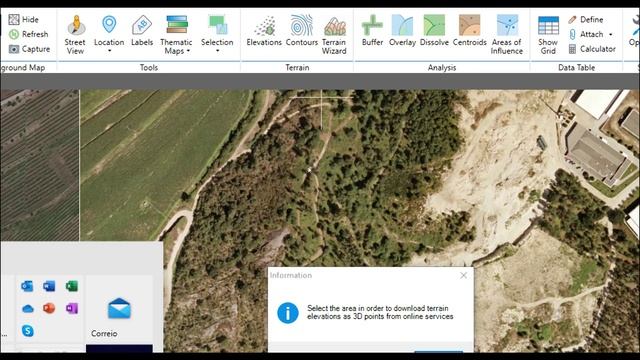640x360 pixels.
Task: Open the Labels tool
Action: click(142, 31)
